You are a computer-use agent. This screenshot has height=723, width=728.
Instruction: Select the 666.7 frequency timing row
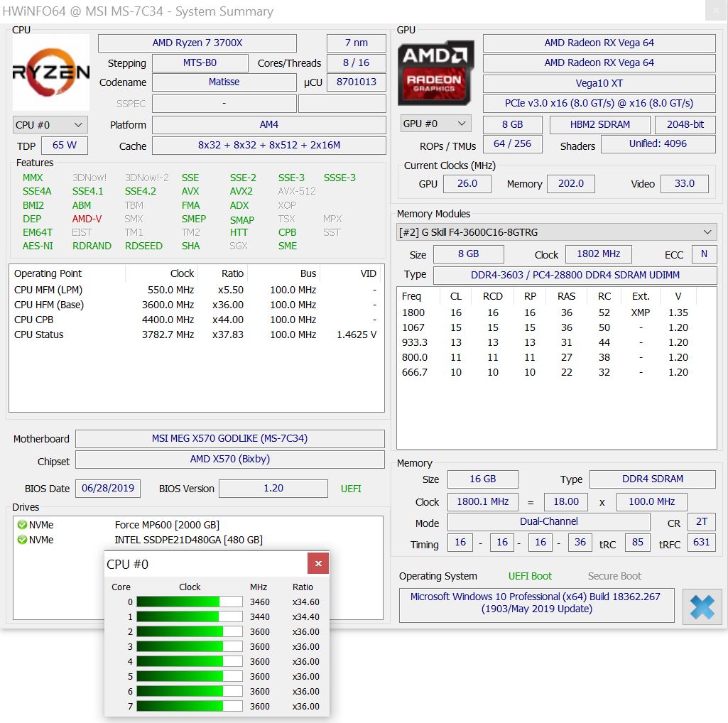coord(556,372)
